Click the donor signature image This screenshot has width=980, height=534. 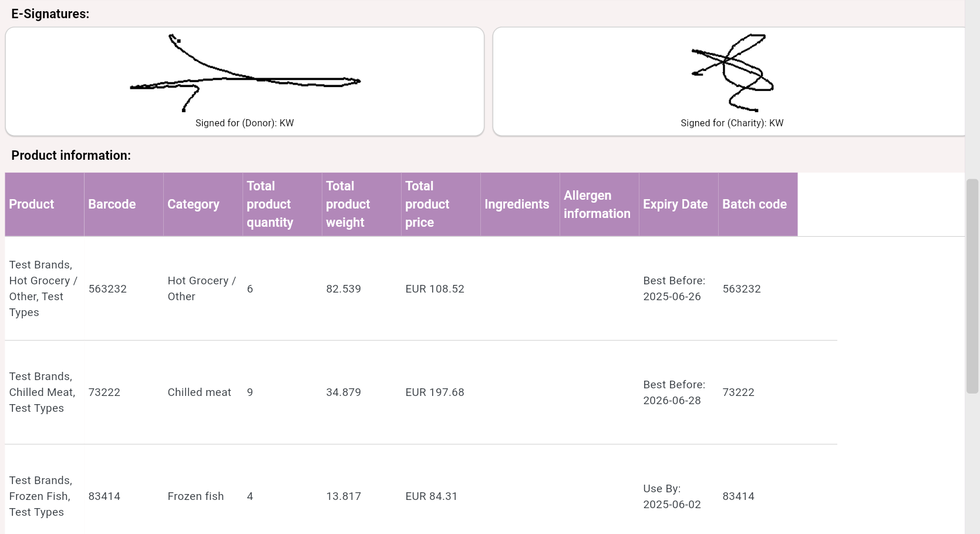(245, 73)
